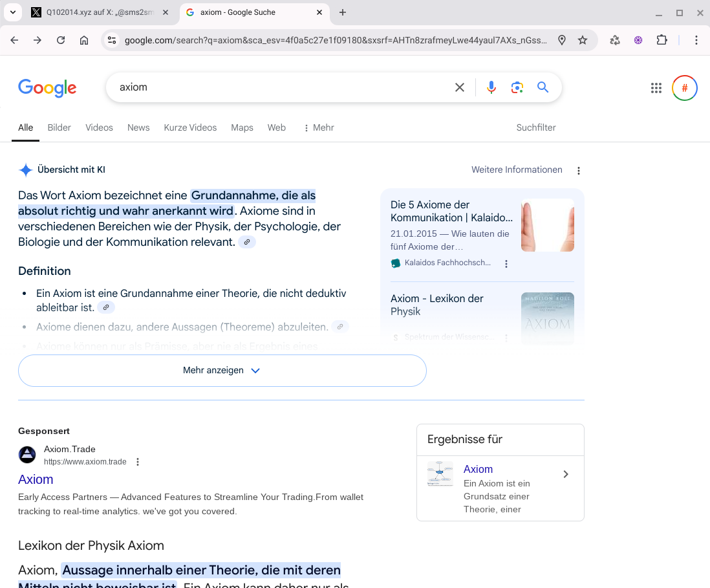Expand AI overview with Mehr anzeigen
The image size is (710, 588).
pos(222,371)
